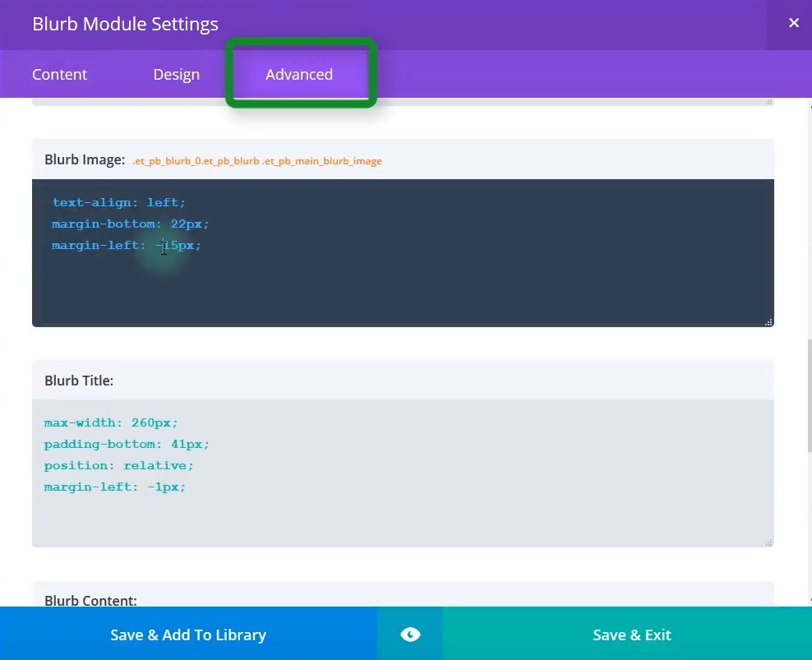The image size is (812, 660).
Task: Click the Blurb Content section label
Action: [90, 600]
